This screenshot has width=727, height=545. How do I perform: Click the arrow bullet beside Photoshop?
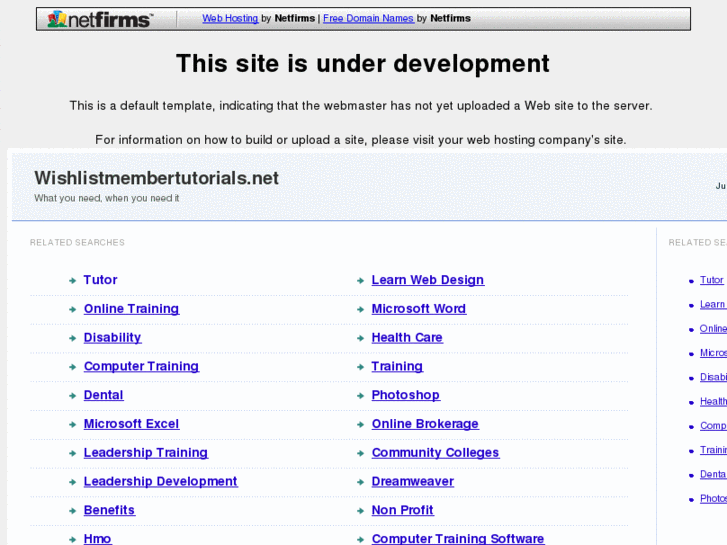point(361,396)
